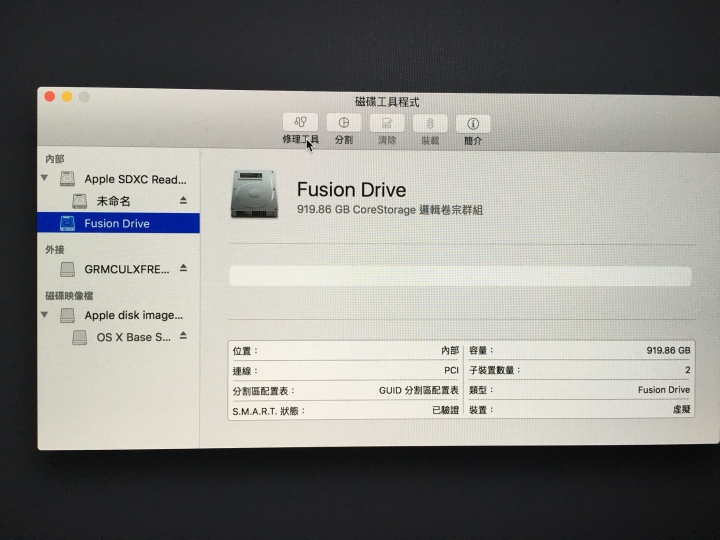The image size is (720, 540).
Task: Click the 磁碟映像檔 sidebar section header
Action: click(x=69, y=296)
